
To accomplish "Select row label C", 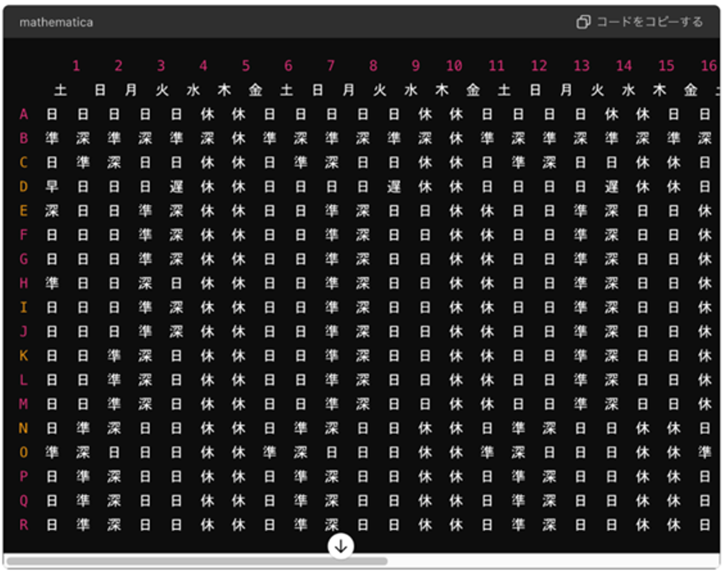I will click(23, 162).
